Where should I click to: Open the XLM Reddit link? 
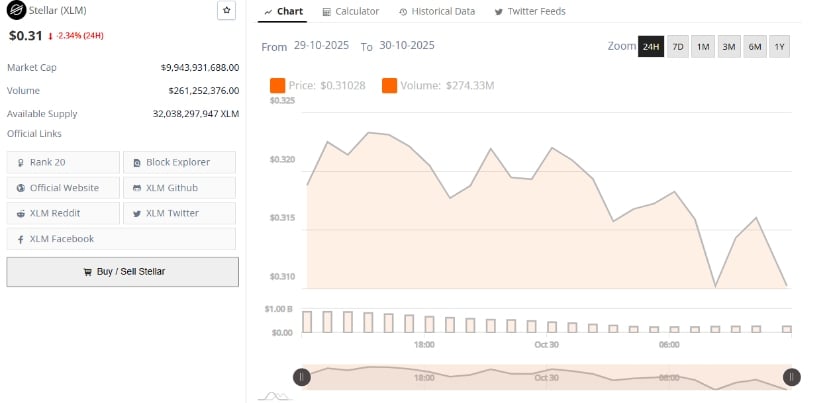[x=63, y=213]
